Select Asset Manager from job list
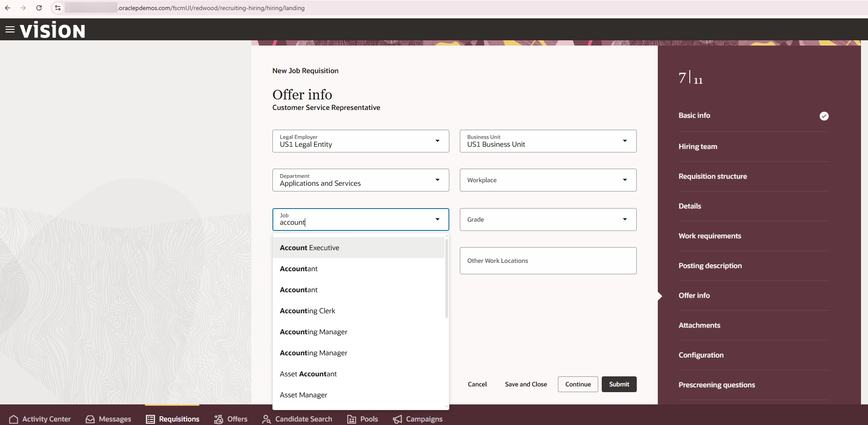868x425 pixels. 359,395
